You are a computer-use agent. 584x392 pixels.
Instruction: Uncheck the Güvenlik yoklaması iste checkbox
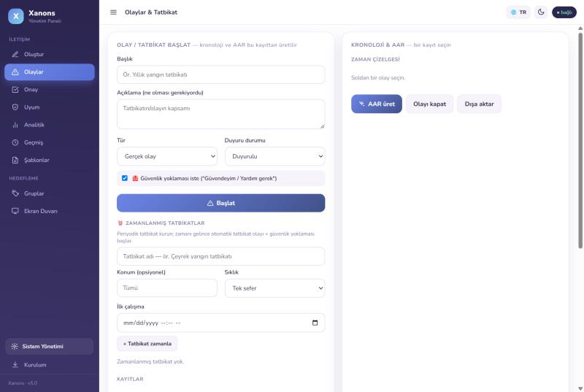pos(125,178)
